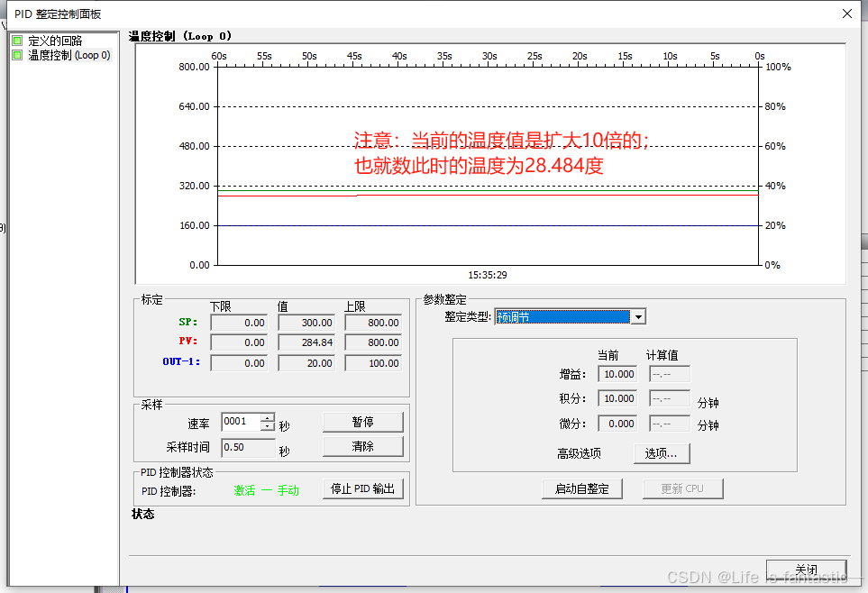Click 启动自整定 button
Viewport: 868px width, 593px height.
(581, 488)
